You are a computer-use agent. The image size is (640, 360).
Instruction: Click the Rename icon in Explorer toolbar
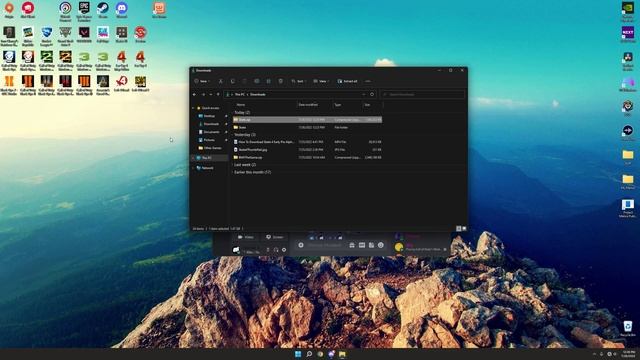point(257,81)
